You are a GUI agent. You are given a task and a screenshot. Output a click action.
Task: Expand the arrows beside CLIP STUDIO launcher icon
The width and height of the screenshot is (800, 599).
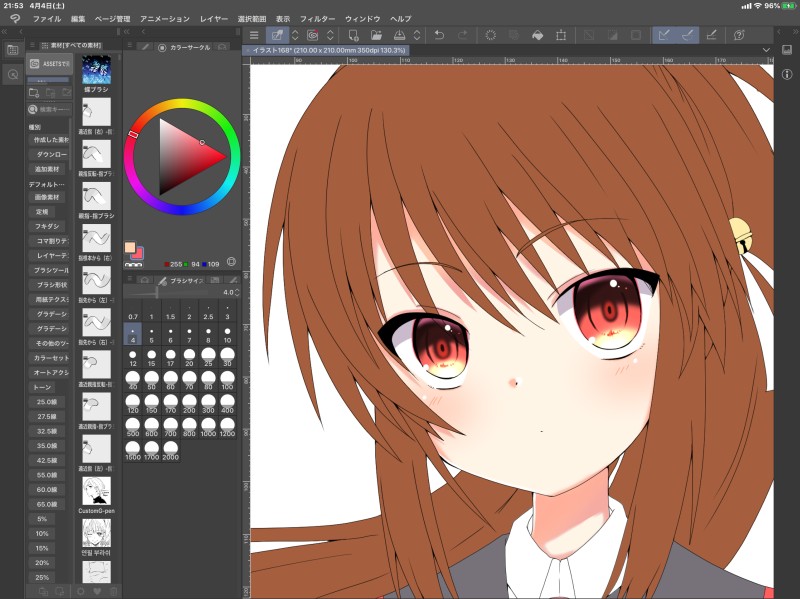click(330, 35)
